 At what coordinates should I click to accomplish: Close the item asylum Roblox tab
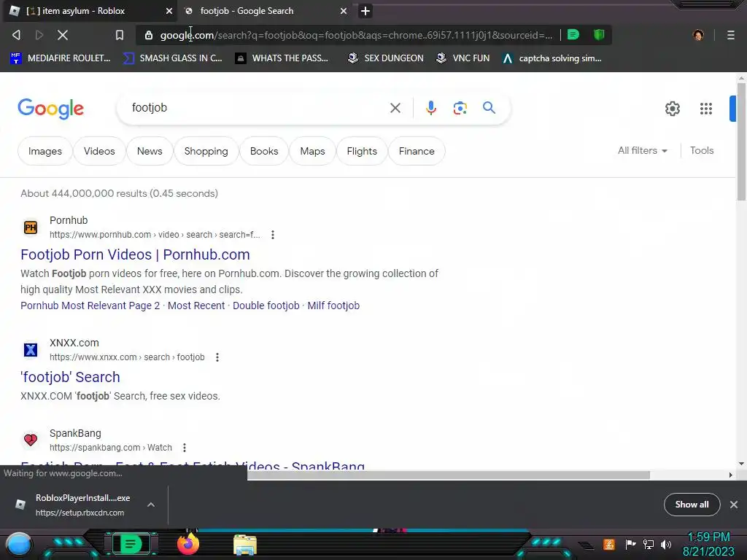coord(169,11)
